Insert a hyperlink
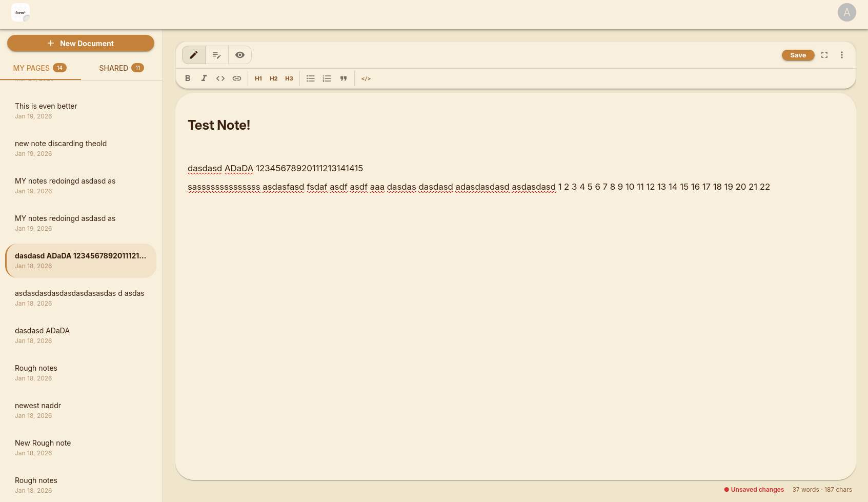 point(237,78)
